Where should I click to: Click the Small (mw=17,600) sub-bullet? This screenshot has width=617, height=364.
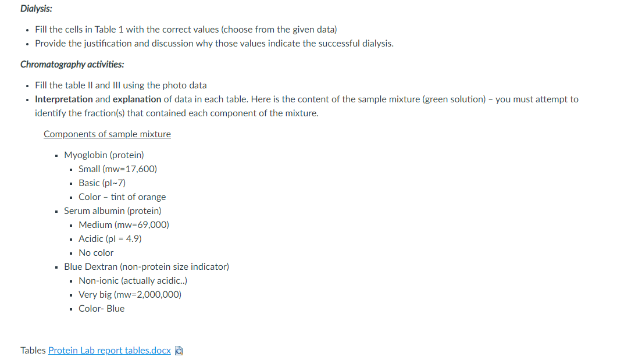pos(117,169)
